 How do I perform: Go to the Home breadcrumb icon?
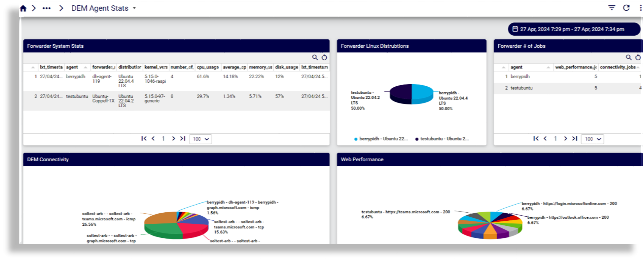tap(23, 8)
